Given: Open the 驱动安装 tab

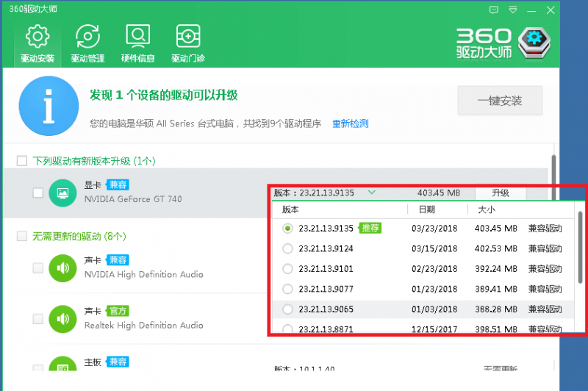Looking at the screenshot, I should click(37, 44).
